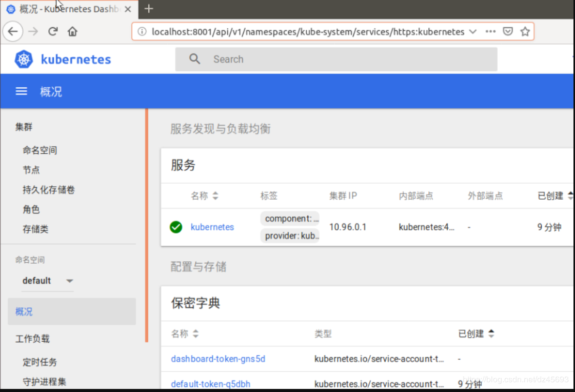The image size is (575, 392).
Task: Open 工作负载 workloads section
Action: (x=33, y=339)
